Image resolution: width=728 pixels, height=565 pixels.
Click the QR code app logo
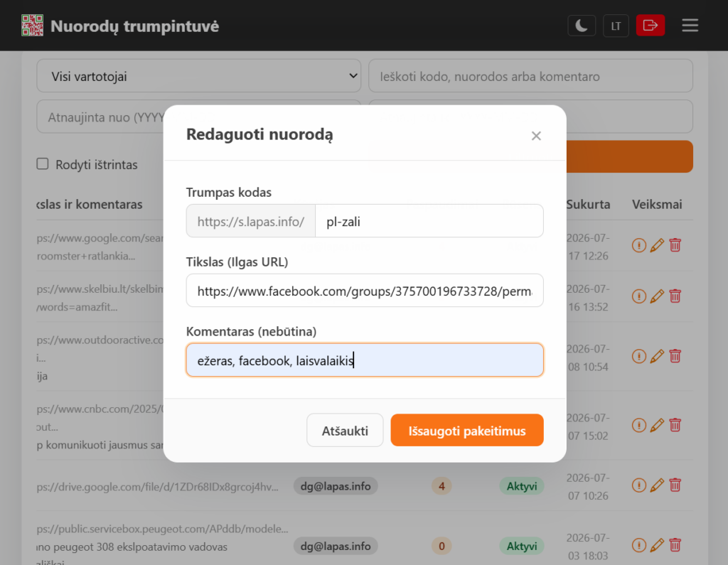(32, 26)
